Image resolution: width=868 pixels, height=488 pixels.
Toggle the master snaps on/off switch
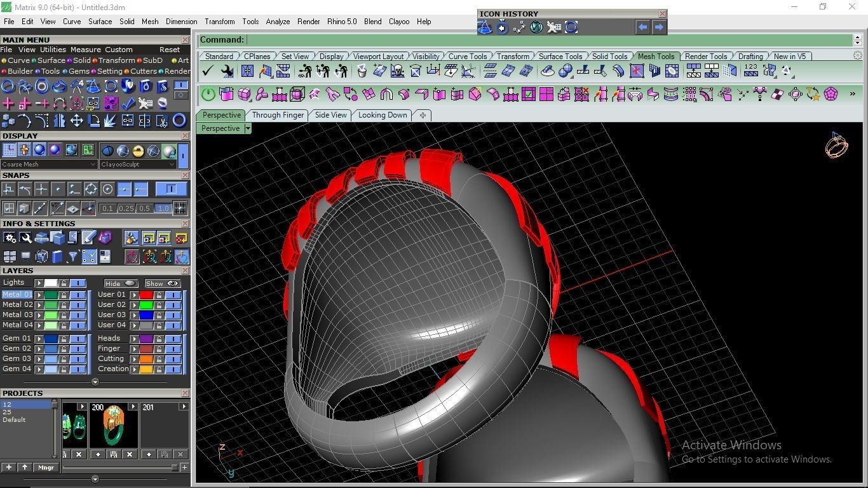(x=172, y=189)
